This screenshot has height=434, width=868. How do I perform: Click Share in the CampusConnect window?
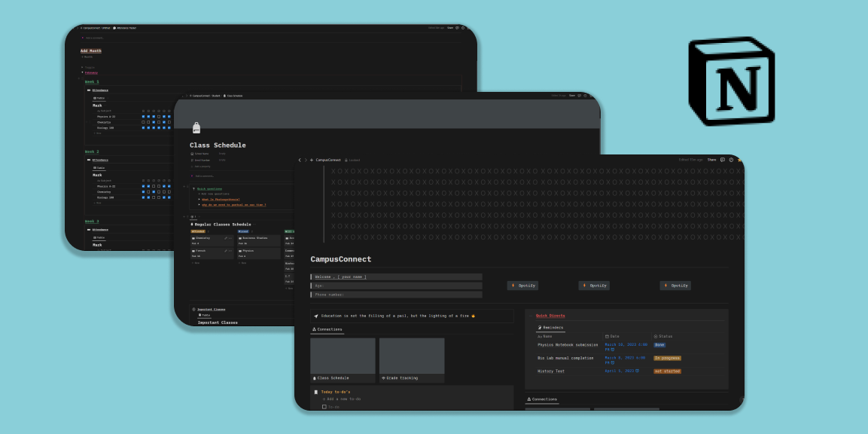712,160
